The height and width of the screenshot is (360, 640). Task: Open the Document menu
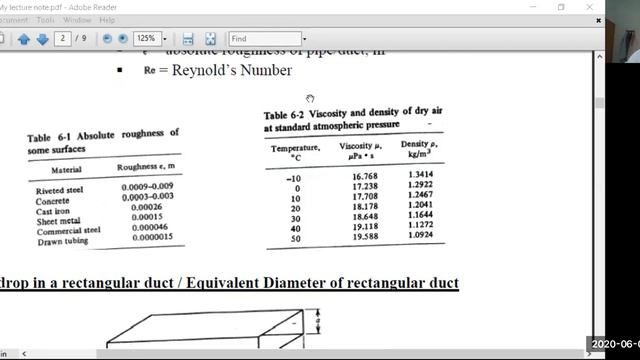click(12, 20)
